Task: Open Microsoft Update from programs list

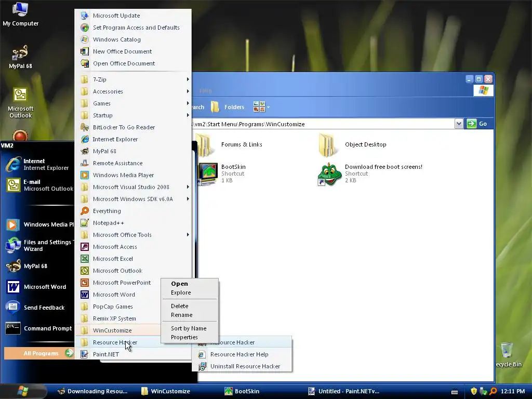Action: click(133, 16)
